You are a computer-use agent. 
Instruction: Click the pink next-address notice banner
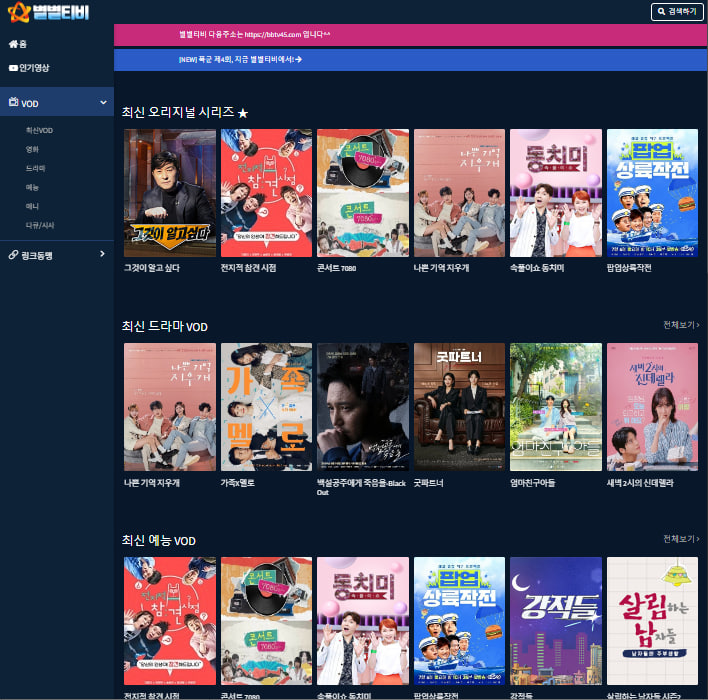pos(410,35)
